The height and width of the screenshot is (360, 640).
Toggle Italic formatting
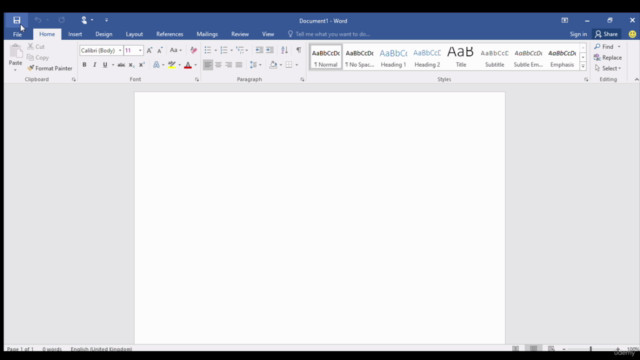click(95, 65)
